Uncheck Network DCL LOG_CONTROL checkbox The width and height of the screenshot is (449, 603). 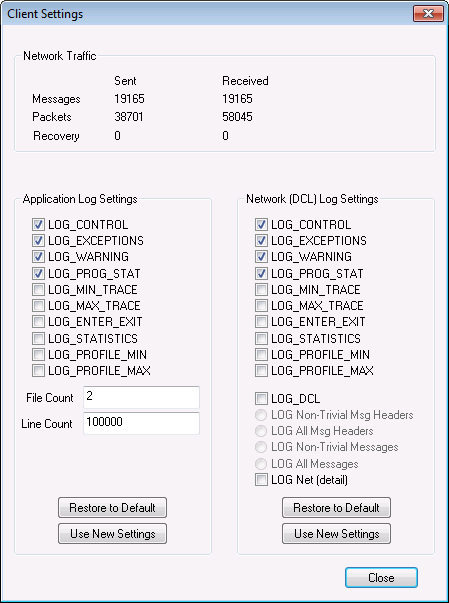click(x=261, y=225)
